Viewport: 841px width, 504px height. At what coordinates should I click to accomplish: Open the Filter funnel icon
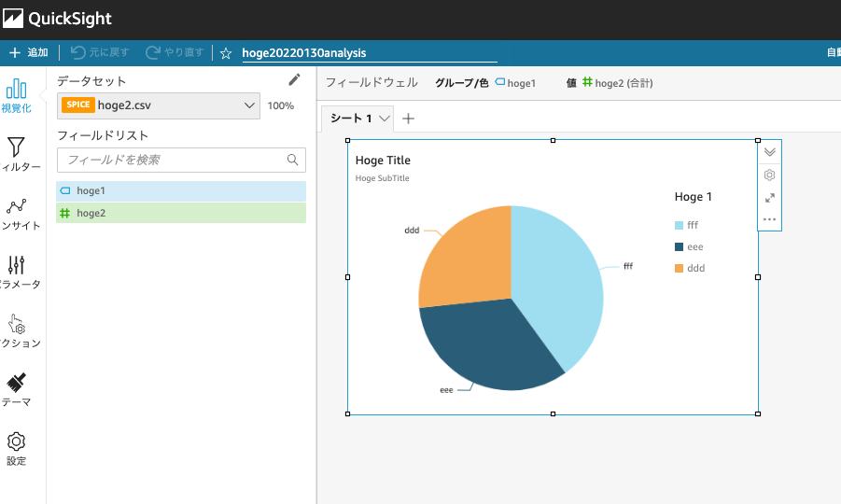[16, 147]
